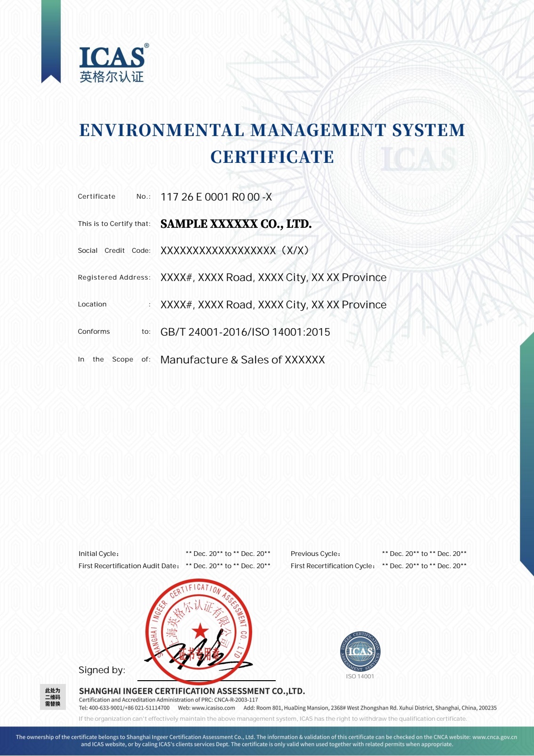Click the www.cnca.gov.cn website link

point(494,737)
